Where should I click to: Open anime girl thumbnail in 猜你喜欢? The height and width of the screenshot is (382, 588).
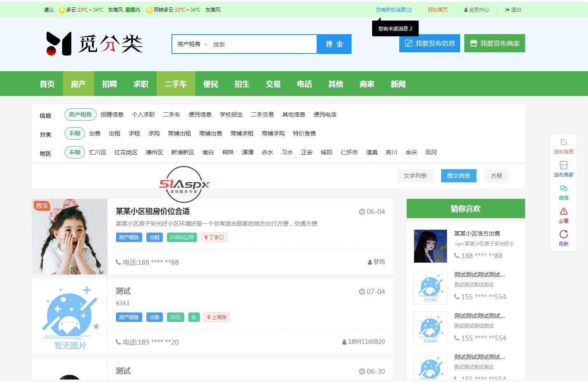click(x=430, y=246)
